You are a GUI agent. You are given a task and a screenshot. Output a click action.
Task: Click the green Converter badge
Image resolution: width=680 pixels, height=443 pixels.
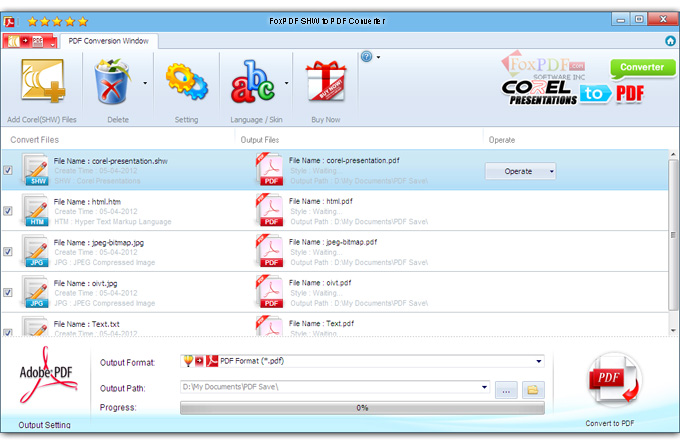(x=643, y=68)
